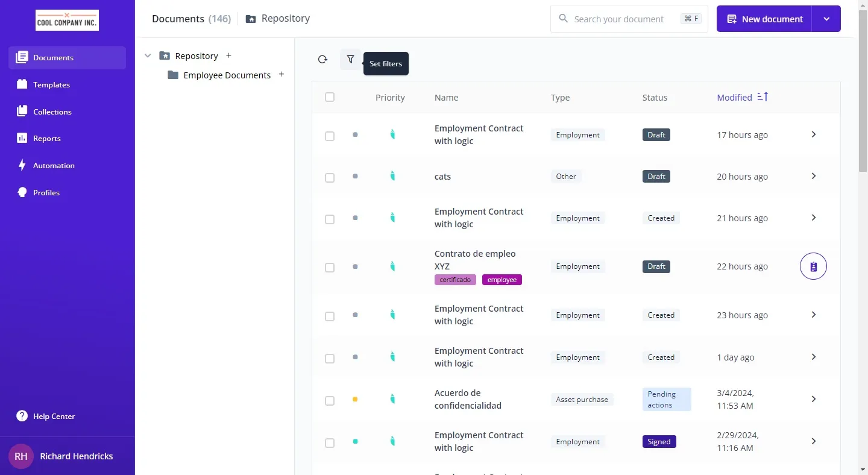Select checkbox for Acuerdo de confidencialidad row
This screenshot has width=868, height=475.
pos(330,400)
